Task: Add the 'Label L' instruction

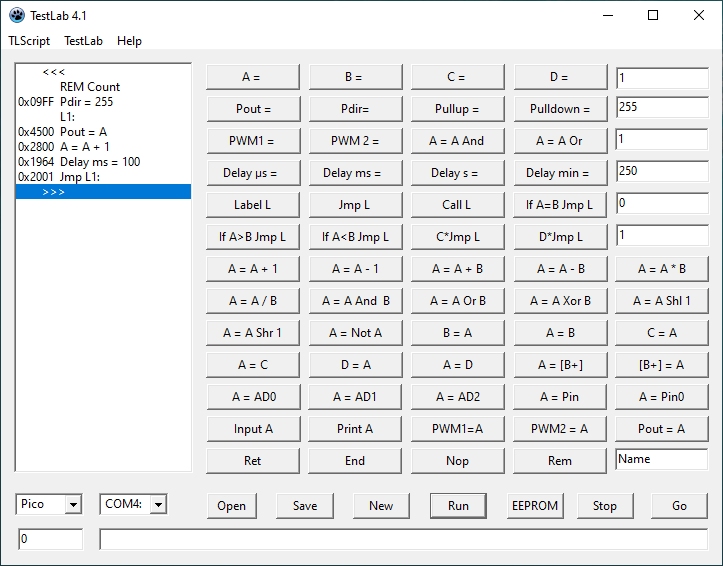Action: pos(252,205)
